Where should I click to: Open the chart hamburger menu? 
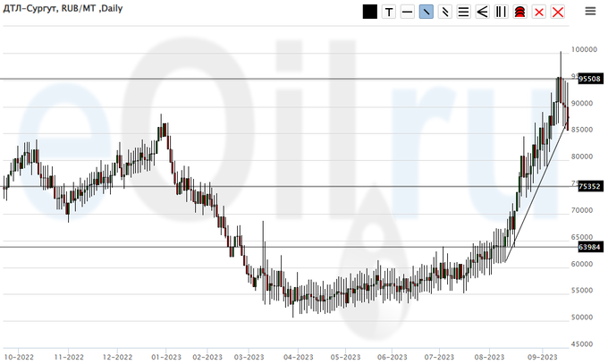coord(590,11)
